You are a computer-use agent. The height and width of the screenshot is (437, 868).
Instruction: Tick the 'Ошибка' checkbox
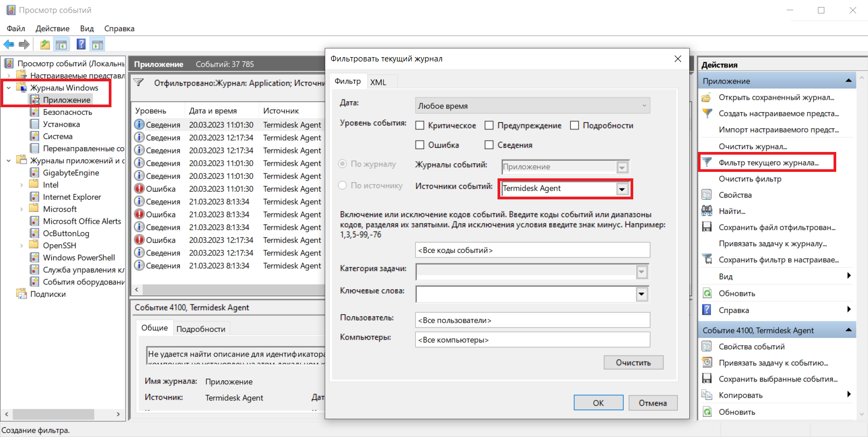(x=420, y=145)
